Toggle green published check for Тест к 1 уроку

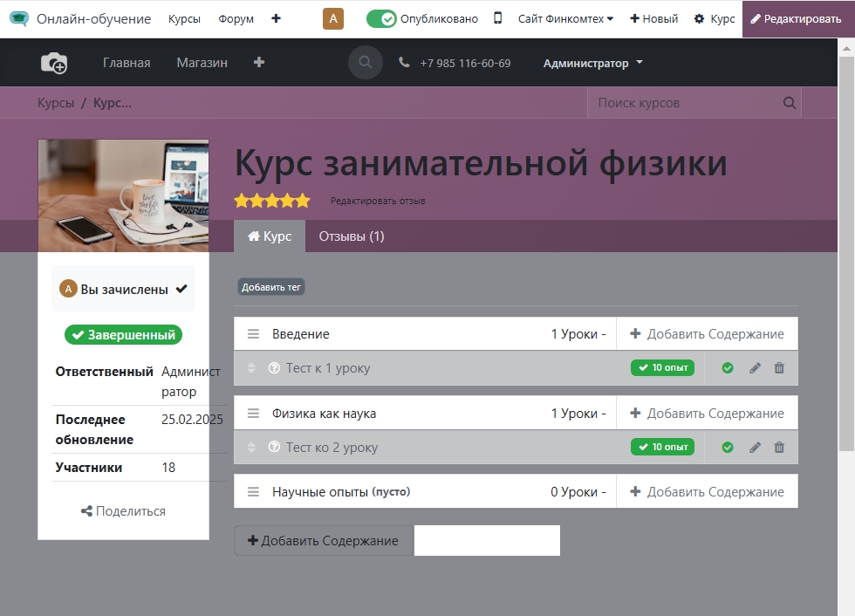[728, 368]
